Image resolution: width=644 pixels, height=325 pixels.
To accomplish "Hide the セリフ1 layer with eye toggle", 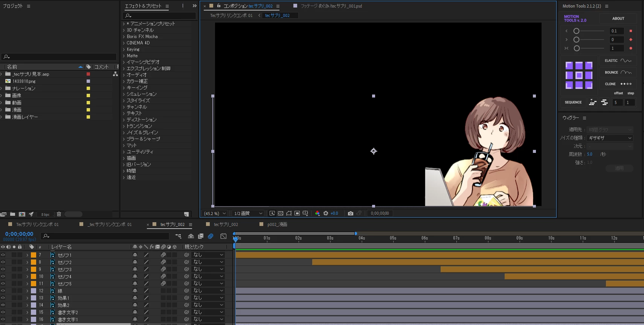I will (3, 255).
